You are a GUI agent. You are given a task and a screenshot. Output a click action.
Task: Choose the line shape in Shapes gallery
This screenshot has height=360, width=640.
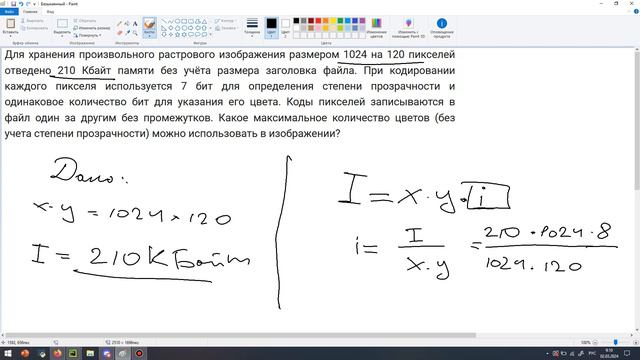164,21
